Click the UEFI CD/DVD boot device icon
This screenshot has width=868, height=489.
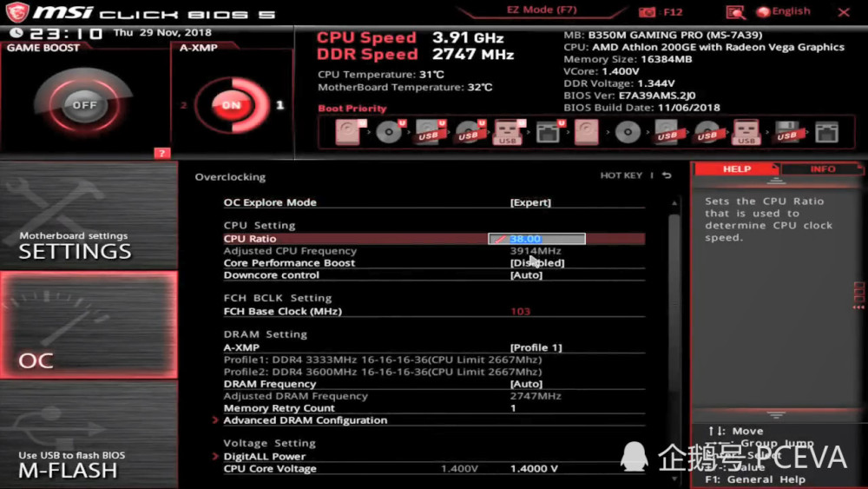point(391,132)
